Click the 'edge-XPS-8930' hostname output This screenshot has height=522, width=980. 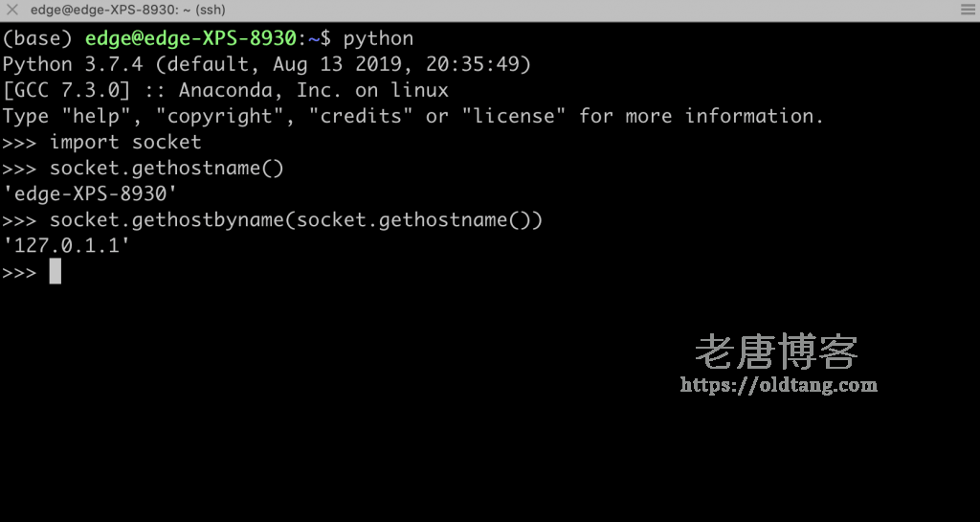[x=89, y=194]
